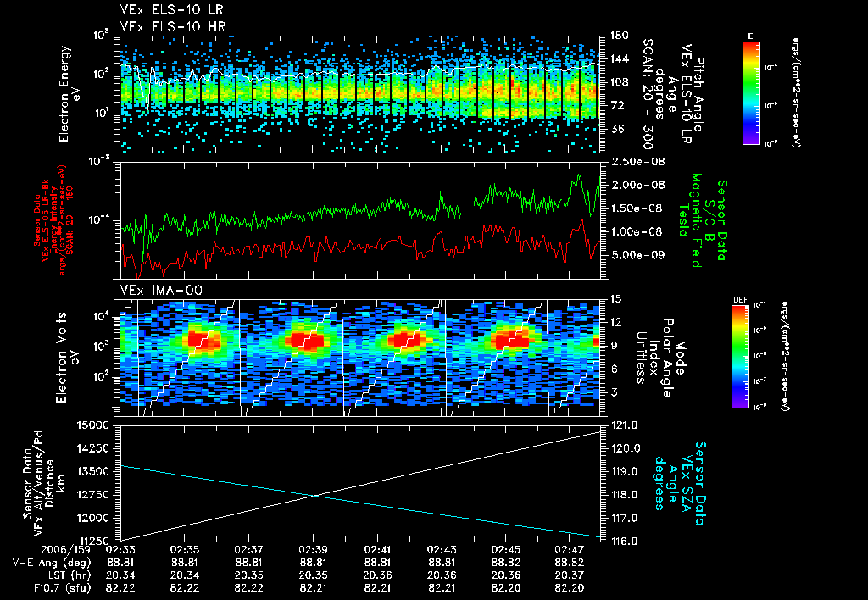The height and width of the screenshot is (600, 868).
Task: Click the 02:41 time tick label
Action: pos(377,550)
